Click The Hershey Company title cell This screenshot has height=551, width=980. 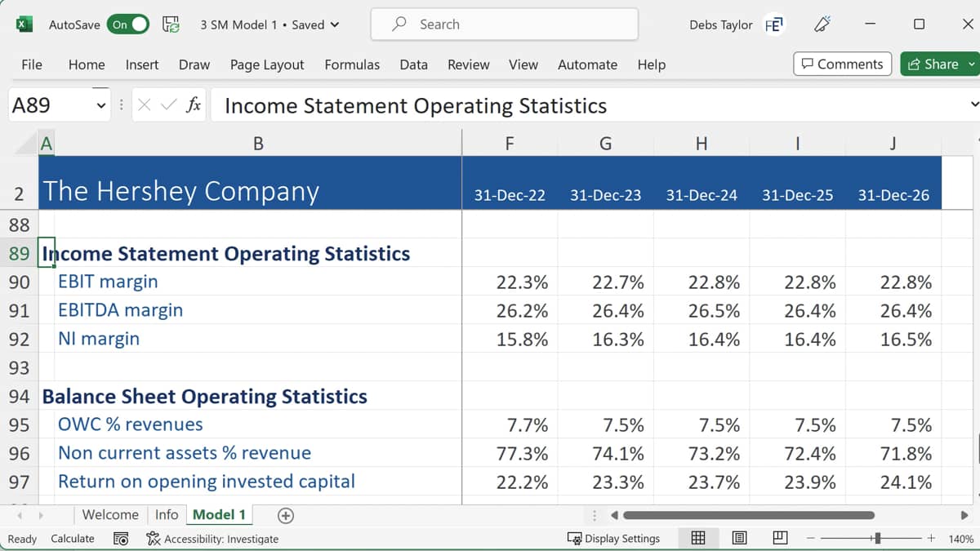(181, 191)
